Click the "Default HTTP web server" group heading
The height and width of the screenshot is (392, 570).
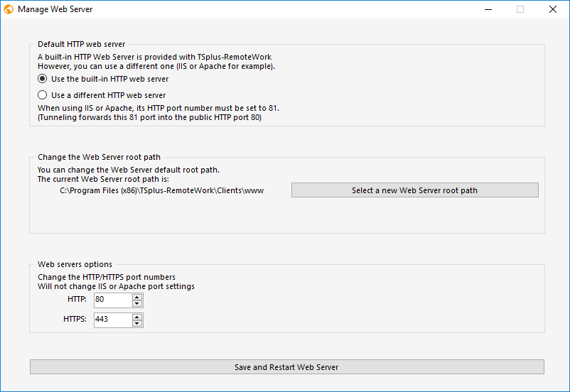(x=81, y=44)
